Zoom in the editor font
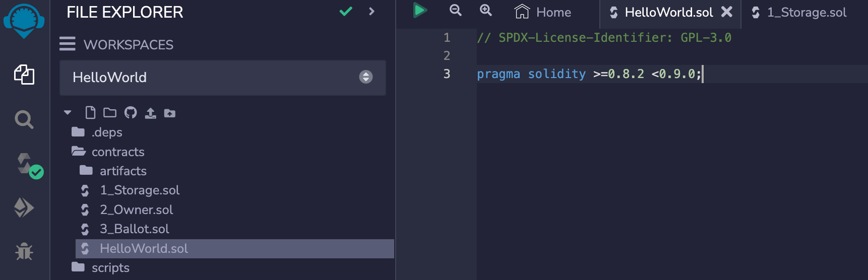Screen dimensions: 868x280 pos(486,11)
